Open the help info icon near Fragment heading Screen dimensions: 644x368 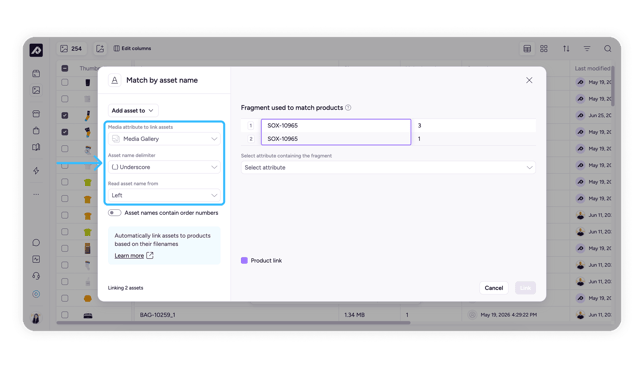[x=348, y=108]
